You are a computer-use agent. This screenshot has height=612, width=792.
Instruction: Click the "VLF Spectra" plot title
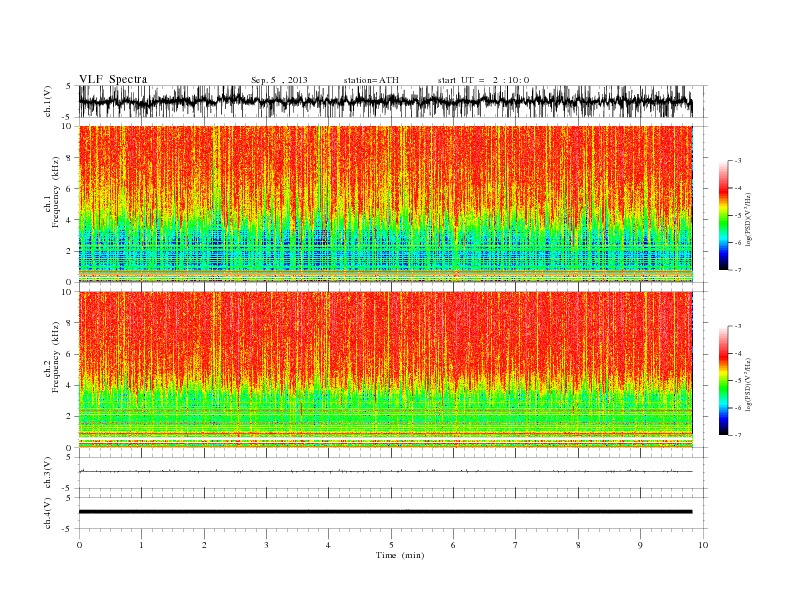coord(113,79)
